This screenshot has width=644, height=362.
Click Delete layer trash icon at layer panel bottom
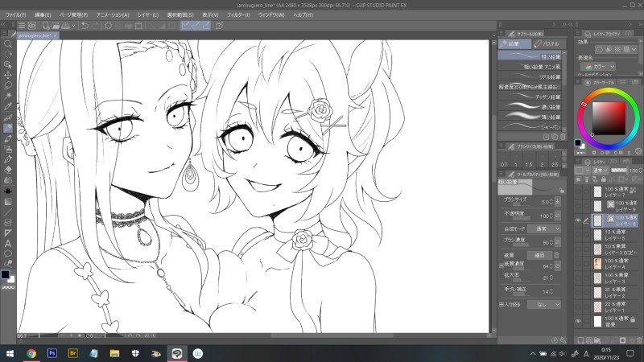pos(638,340)
